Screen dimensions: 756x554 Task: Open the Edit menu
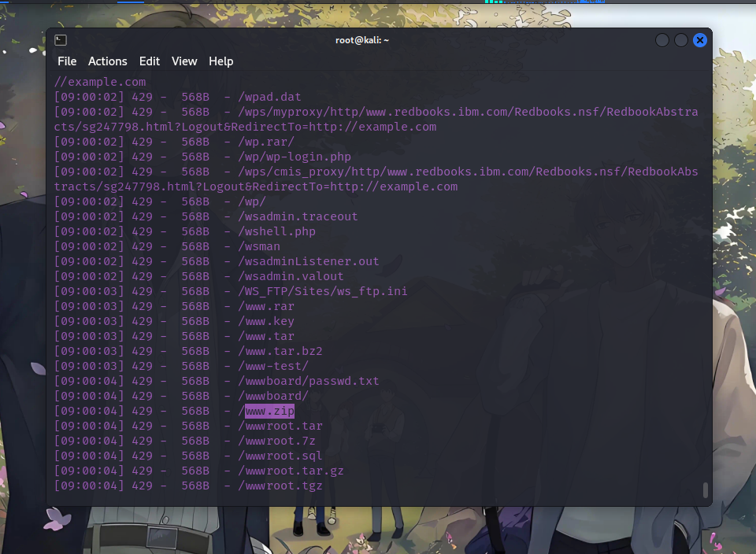(150, 61)
